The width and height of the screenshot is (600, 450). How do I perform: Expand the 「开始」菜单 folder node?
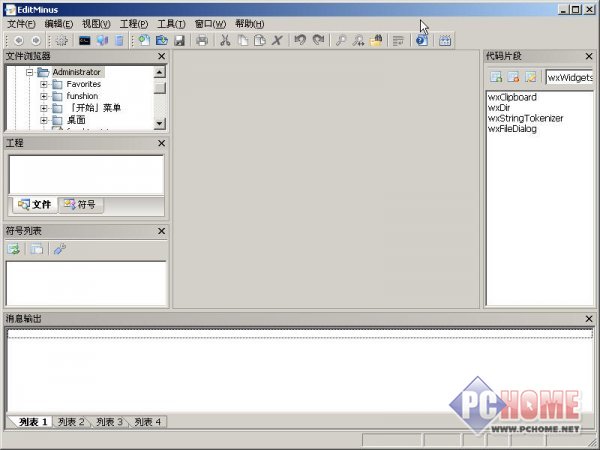(44, 108)
